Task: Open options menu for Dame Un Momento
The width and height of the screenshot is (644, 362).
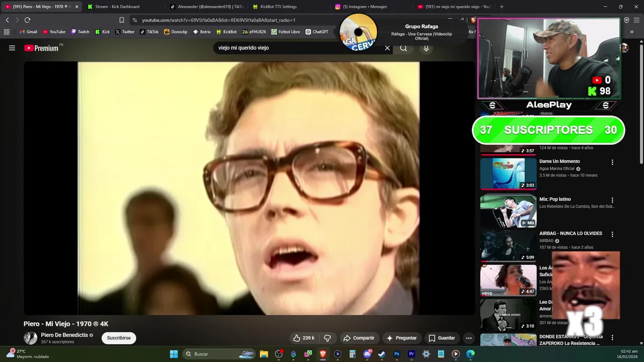Action: tap(612, 162)
